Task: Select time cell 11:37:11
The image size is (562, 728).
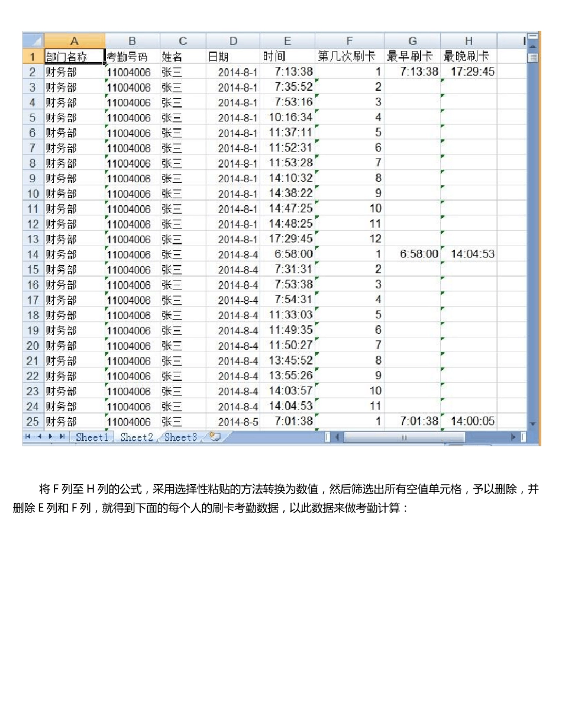Action: pos(288,133)
